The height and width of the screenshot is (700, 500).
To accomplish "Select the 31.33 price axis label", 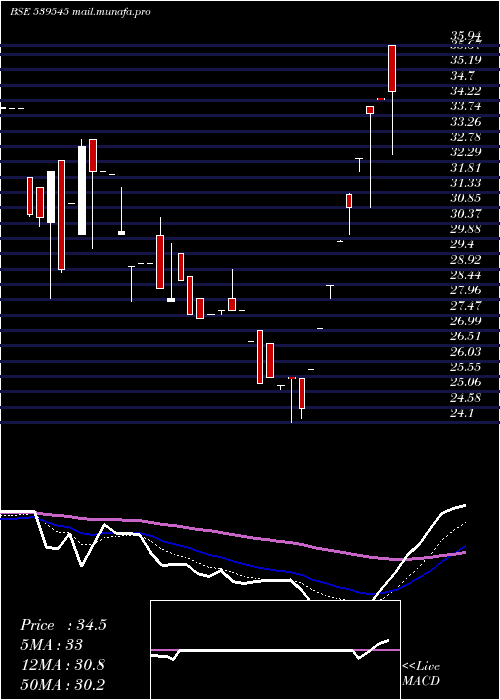I will click(465, 183).
